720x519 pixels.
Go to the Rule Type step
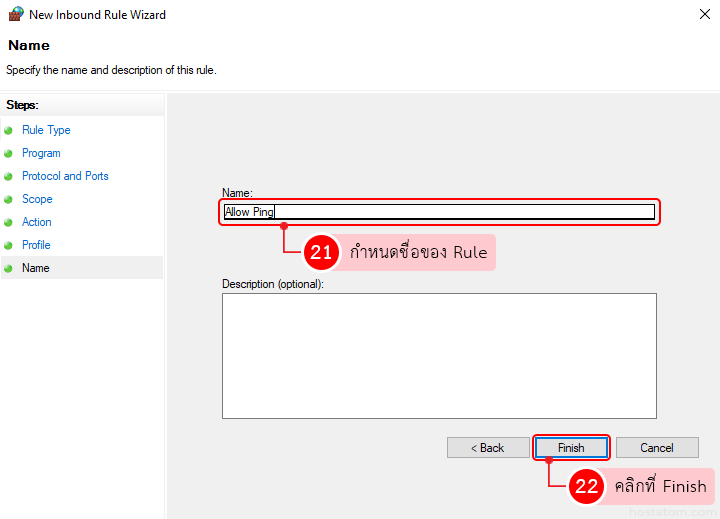46,130
